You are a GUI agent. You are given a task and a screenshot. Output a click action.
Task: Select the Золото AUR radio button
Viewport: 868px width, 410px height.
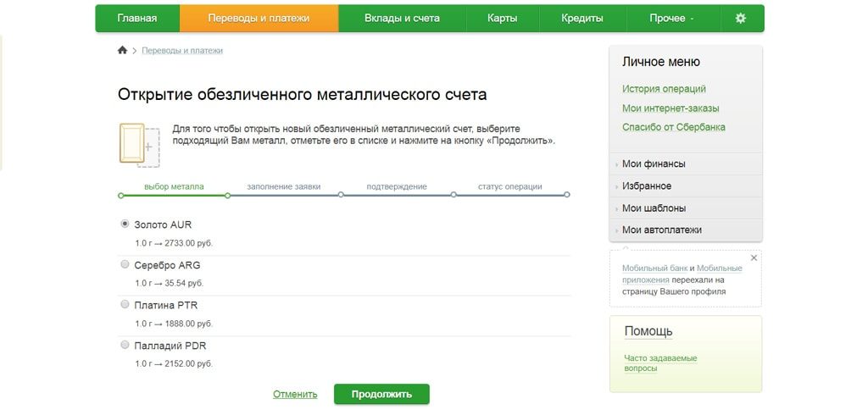coord(125,224)
